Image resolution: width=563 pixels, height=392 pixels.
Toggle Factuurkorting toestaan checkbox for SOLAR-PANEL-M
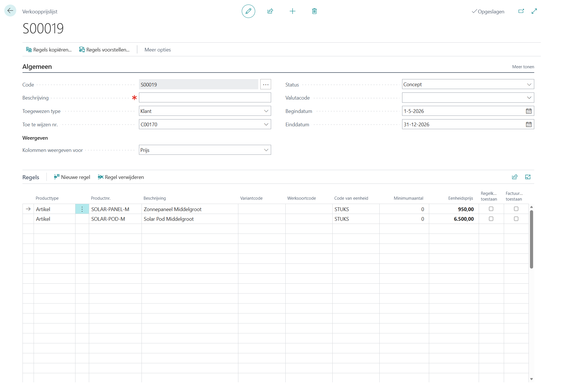pyautogui.click(x=516, y=209)
